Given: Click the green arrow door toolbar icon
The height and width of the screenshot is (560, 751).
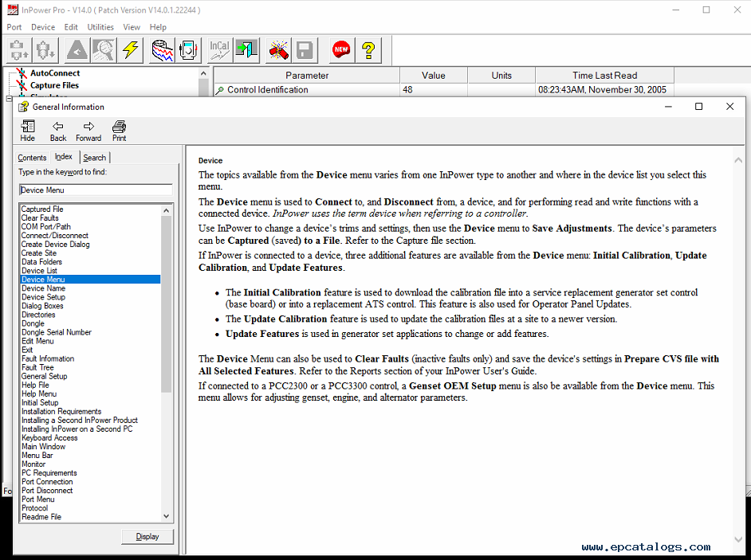Looking at the screenshot, I should [x=246, y=49].
